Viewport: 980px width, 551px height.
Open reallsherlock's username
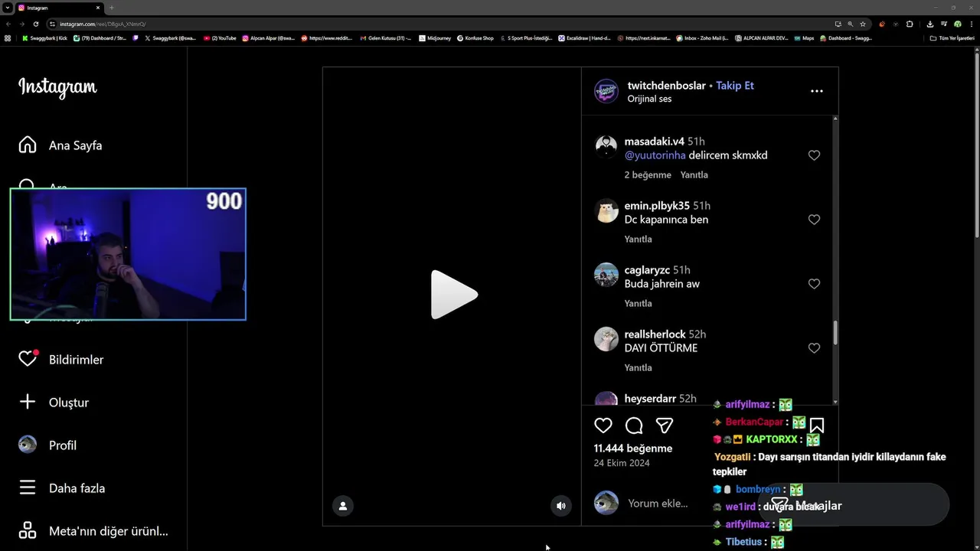[x=655, y=334]
